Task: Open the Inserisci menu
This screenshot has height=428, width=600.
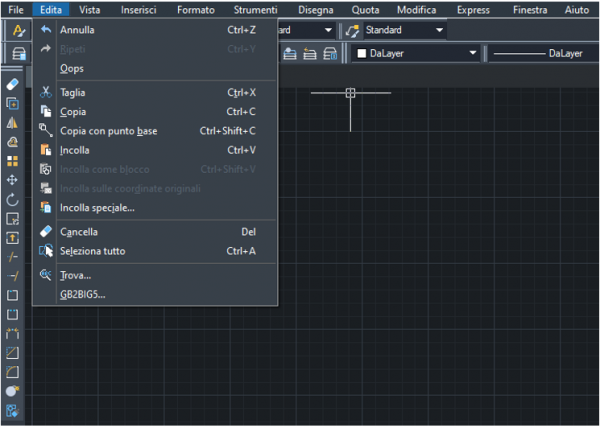Action: point(139,10)
